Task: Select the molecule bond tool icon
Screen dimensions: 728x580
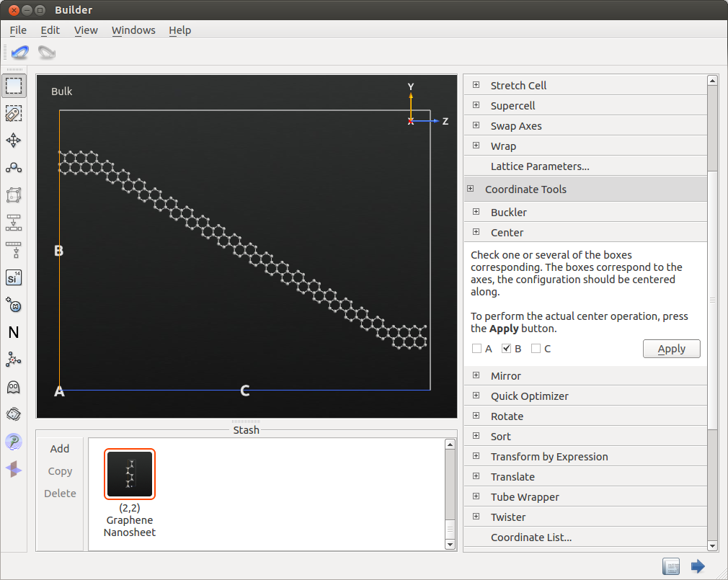Action: click(x=14, y=167)
